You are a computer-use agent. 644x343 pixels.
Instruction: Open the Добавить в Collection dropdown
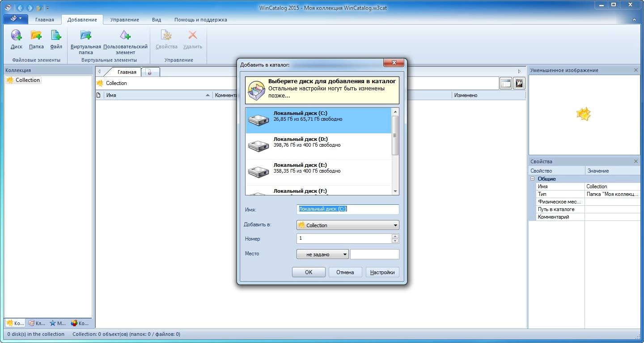click(347, 225)
